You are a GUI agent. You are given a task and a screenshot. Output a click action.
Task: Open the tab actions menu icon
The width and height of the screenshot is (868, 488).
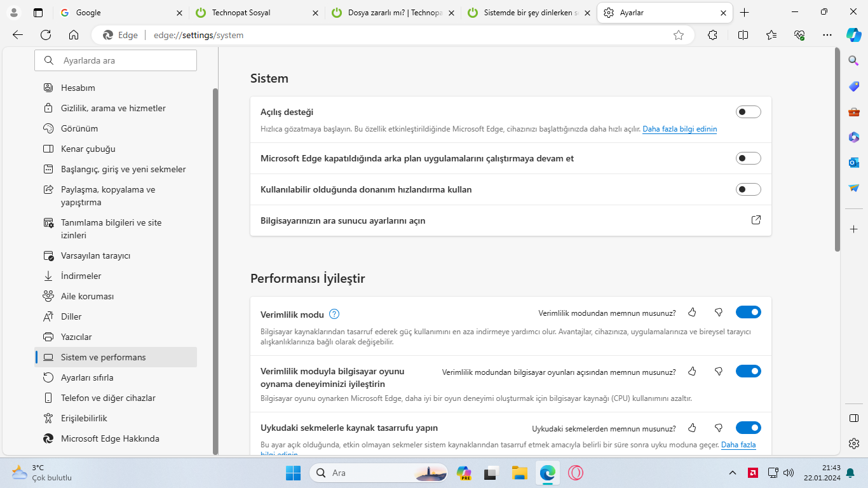pos(38,13)
